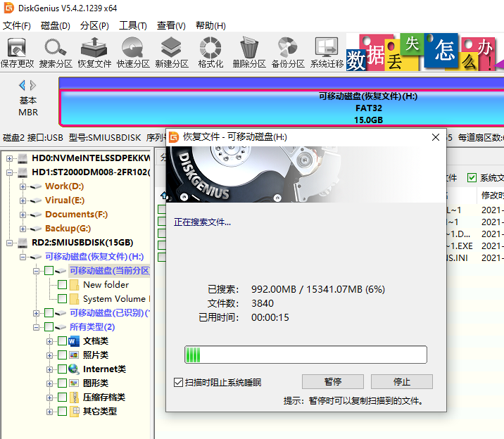
Task: Click the 修改时间 column header
Action: point(492,196)
